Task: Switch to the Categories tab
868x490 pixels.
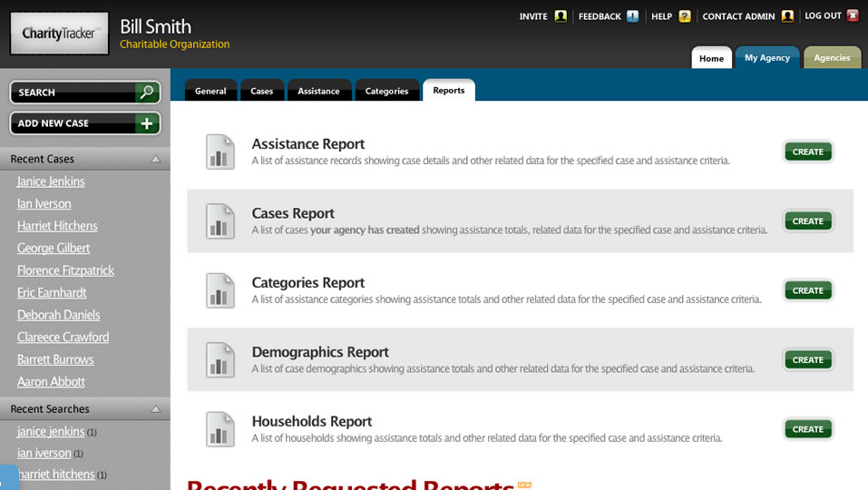Action: click(386, 91)
